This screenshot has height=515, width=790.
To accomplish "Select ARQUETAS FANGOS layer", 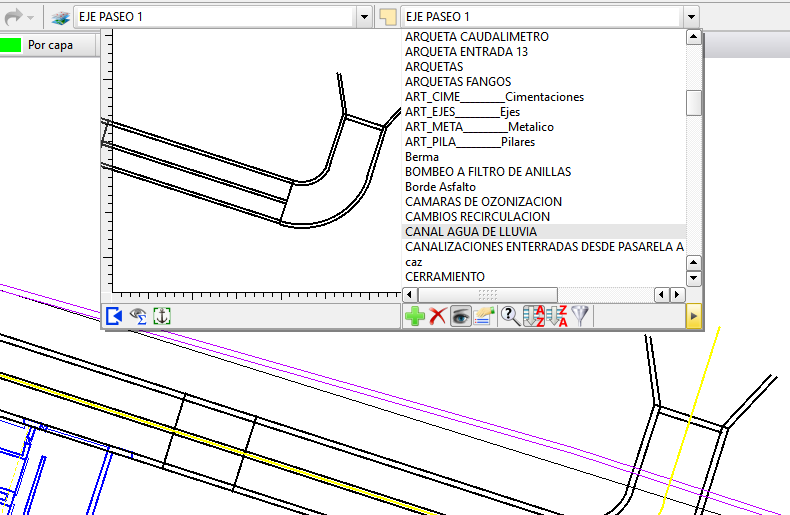I will point(544,82).
